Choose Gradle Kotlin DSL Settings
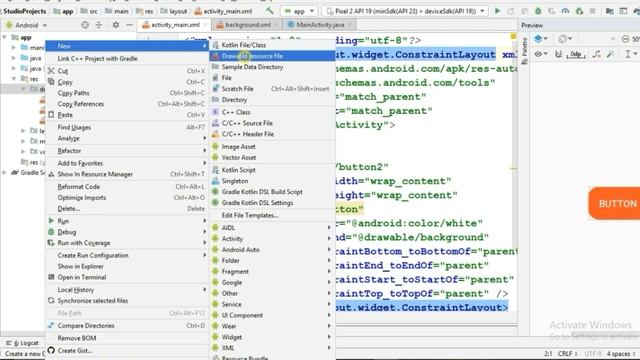Screen dimensions: 640x360 (x=272, y=203)
